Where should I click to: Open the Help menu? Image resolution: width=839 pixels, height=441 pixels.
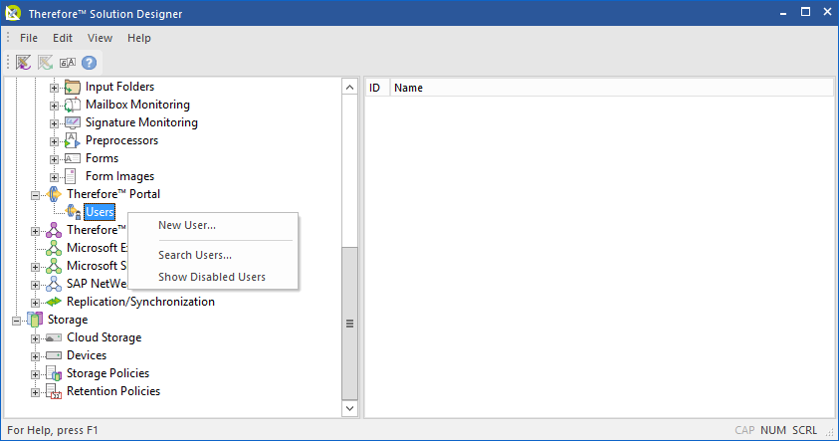[139, 38]
